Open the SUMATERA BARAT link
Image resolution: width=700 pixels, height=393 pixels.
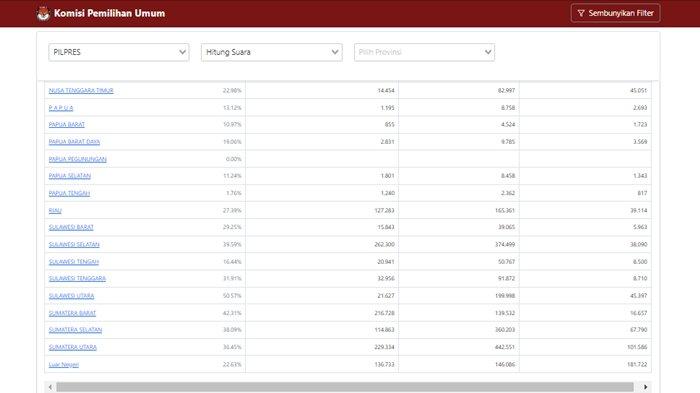coord(72,314)
